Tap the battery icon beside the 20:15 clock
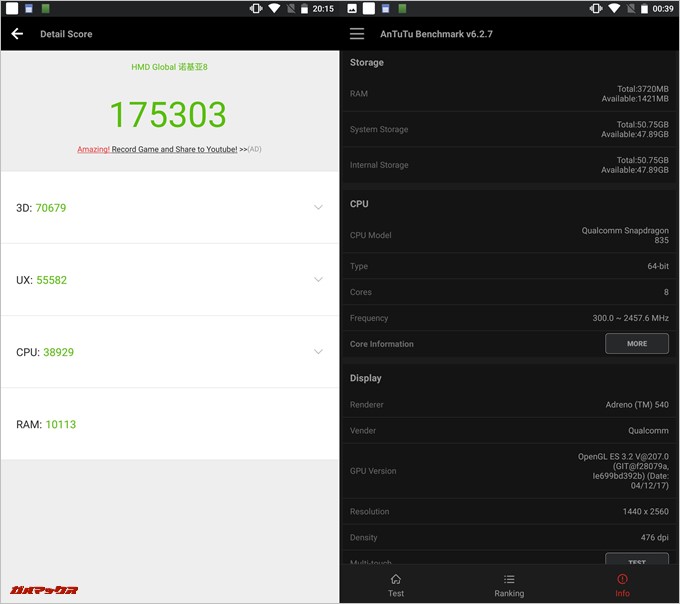The height and width of the screenshot is (604, 680). point(302,8)
